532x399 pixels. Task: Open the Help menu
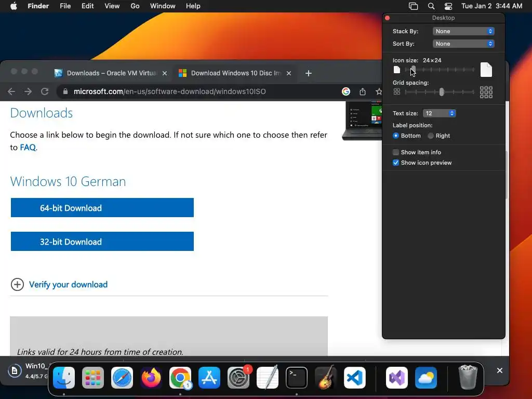(193, 6)
